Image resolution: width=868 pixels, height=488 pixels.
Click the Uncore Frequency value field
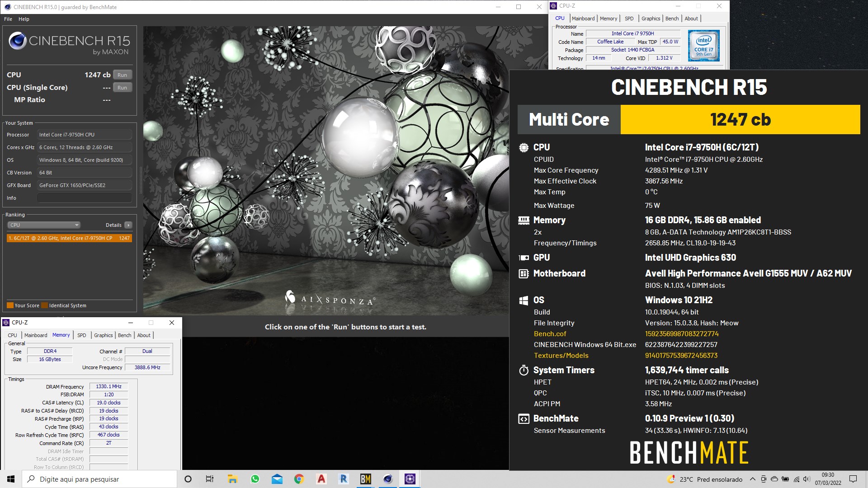point(147,367)
